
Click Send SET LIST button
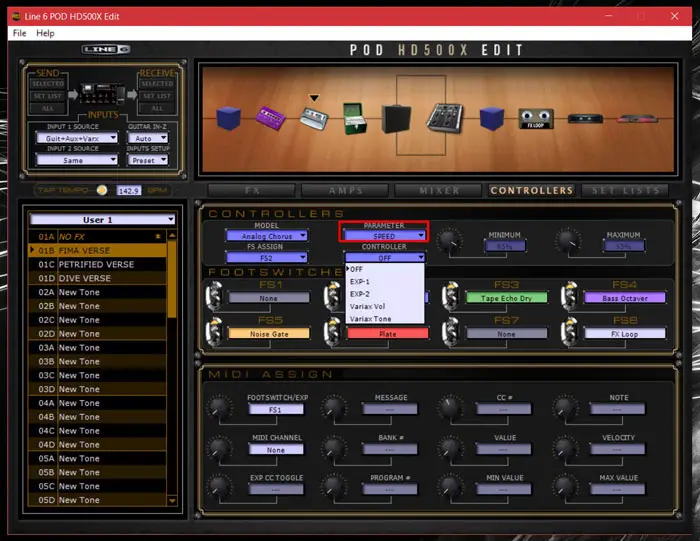(48, 96)
